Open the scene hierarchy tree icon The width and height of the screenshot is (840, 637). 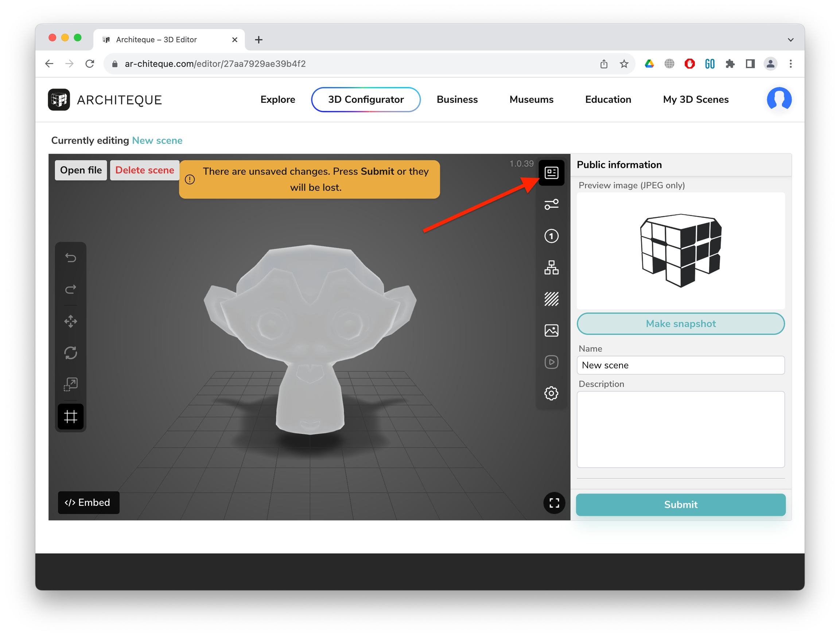point(551,267)
